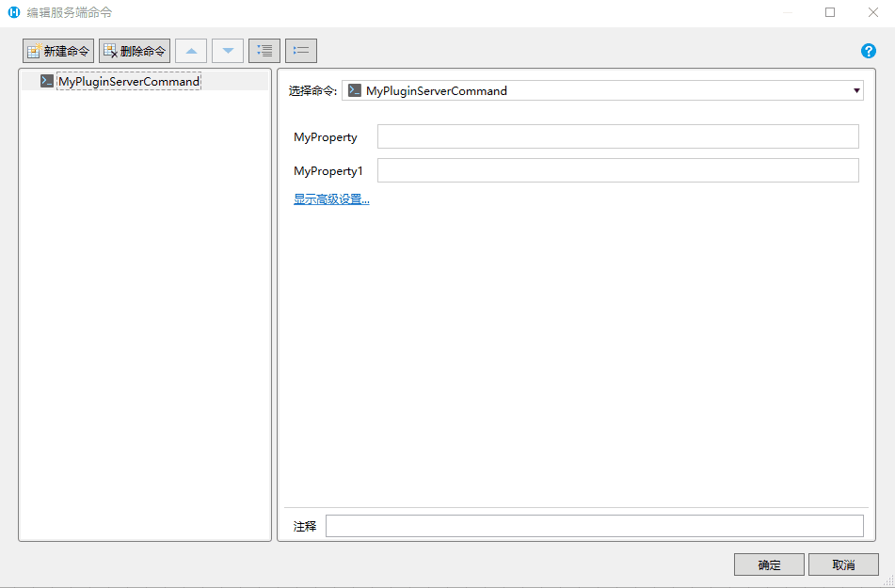Cancel with the 取消 button
The width and height of the screenshot is (895, 588).
843,564
